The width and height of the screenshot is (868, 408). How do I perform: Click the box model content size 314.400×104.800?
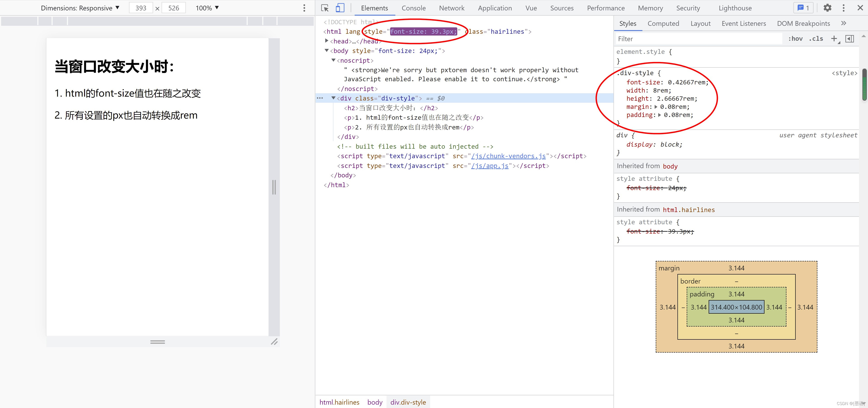pyautogui.click(x=736, y=307)
